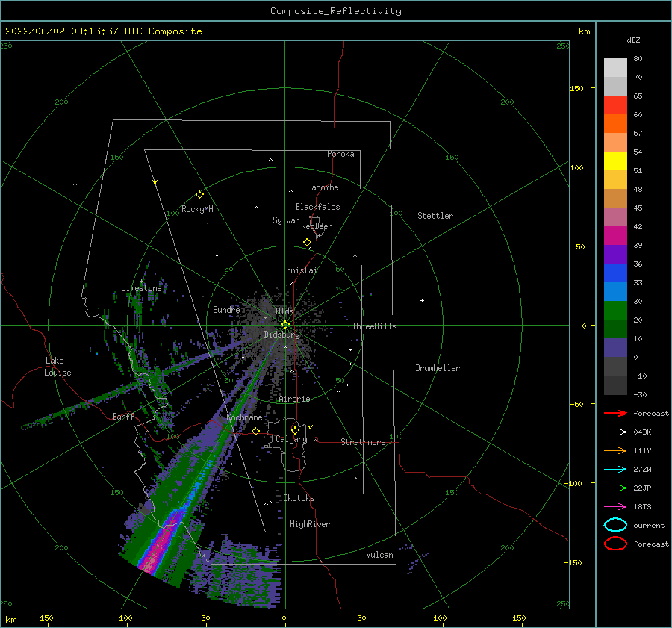Screen dimensions: 672x628
Task: Click the Limestone label
Action: tap(141, 288)
